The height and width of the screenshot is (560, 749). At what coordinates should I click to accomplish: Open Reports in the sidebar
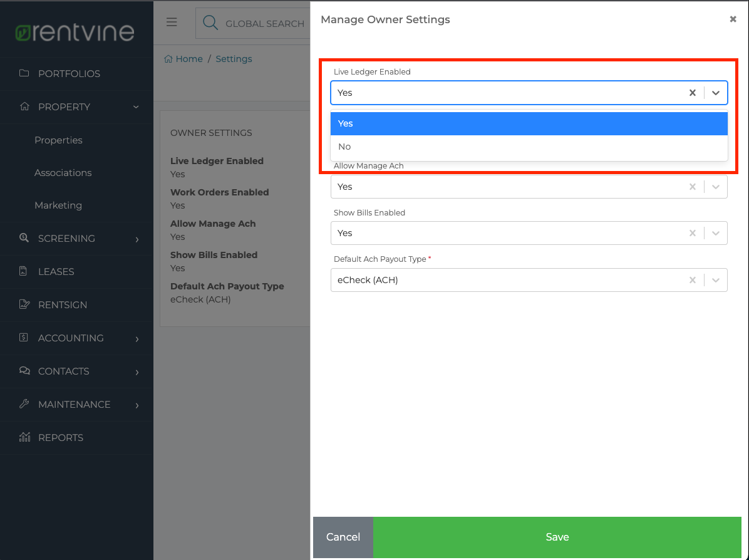[x=61, y=438]
